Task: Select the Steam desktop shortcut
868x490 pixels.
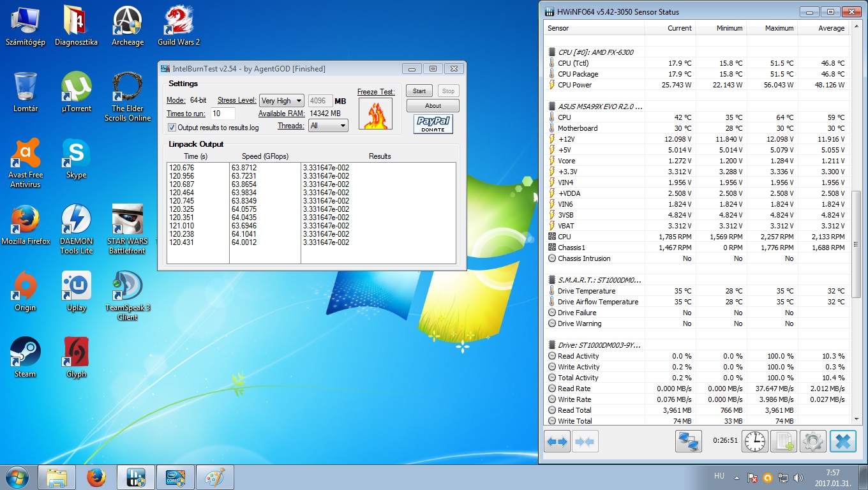Action: 26,357
